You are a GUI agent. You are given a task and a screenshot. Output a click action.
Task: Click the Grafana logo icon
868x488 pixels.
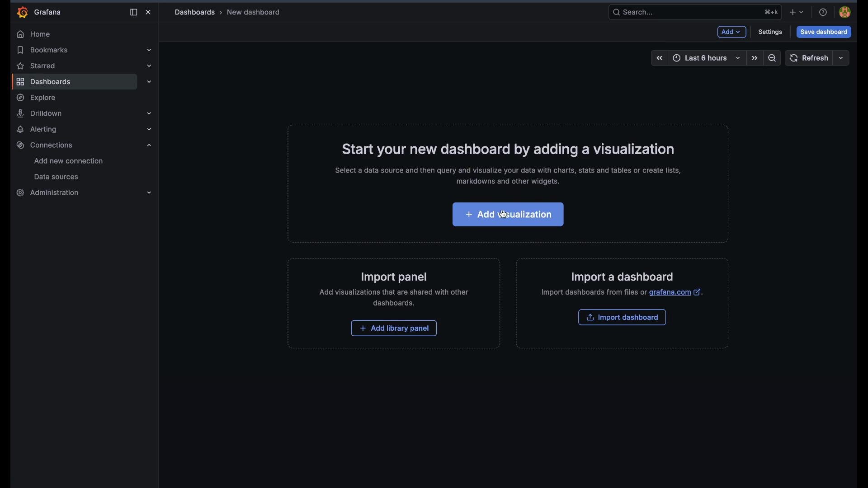coord(22,13)
